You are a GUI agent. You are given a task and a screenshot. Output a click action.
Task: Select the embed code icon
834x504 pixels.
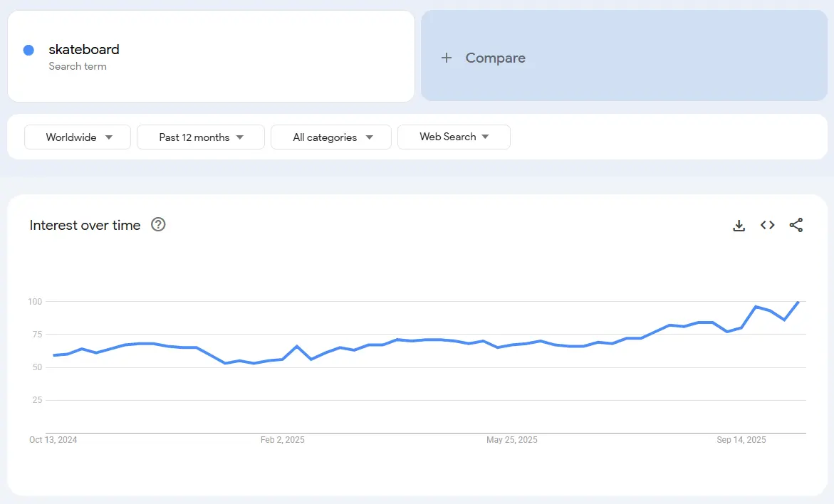coord(767,225)
